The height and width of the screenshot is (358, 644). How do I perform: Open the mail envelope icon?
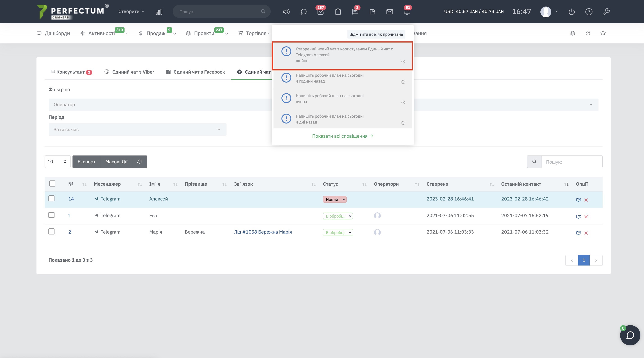(390, 12)
